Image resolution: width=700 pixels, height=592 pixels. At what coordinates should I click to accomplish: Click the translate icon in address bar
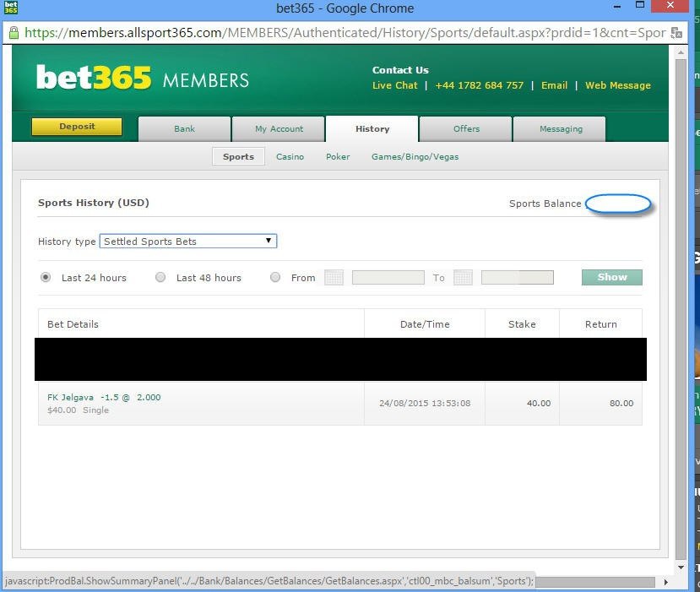677,33
